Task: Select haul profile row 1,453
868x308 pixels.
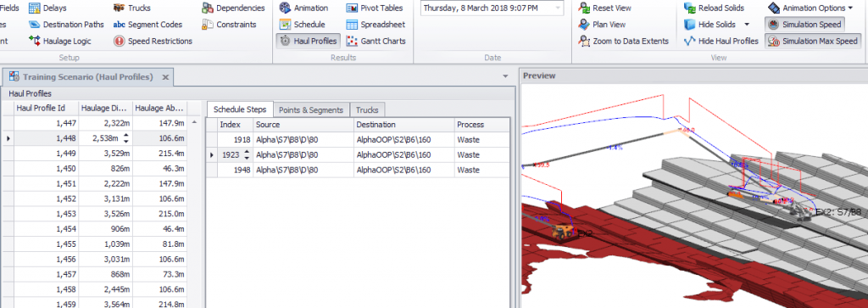Action: (x=94, y=213)
